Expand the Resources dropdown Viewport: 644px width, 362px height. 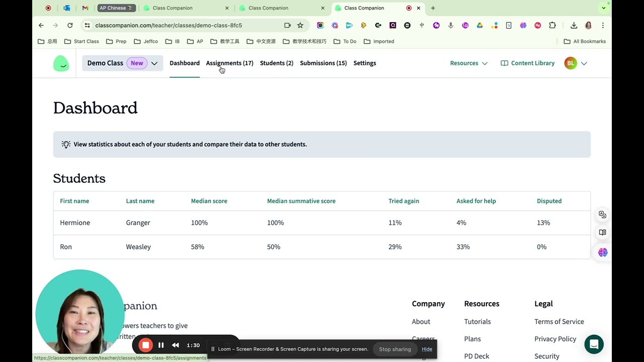pos(468,63)
